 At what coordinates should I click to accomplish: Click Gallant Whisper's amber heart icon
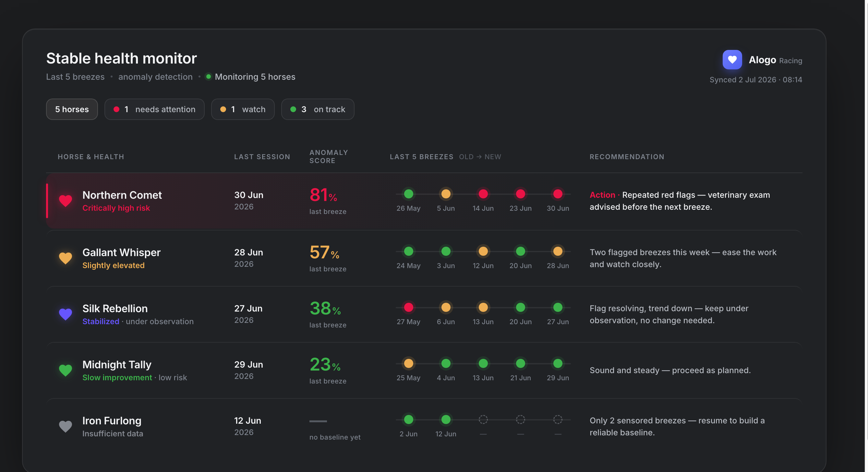click(x=66, y=258)
